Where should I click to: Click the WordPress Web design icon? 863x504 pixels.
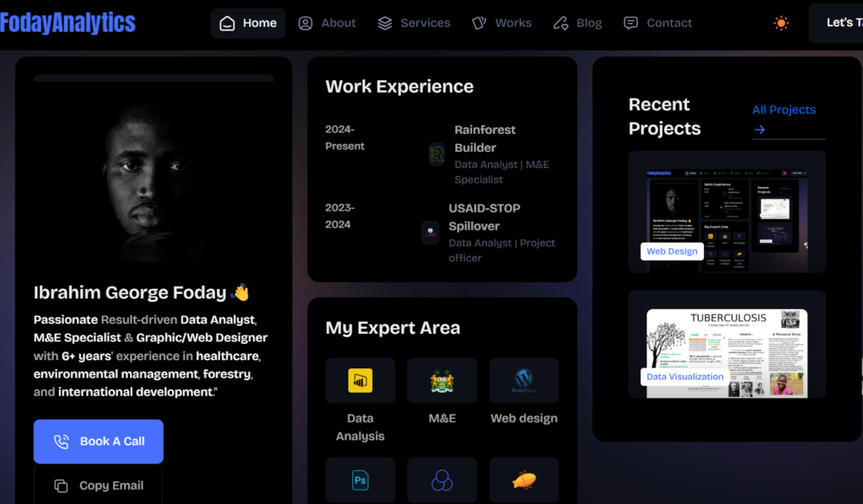[523, 381]
